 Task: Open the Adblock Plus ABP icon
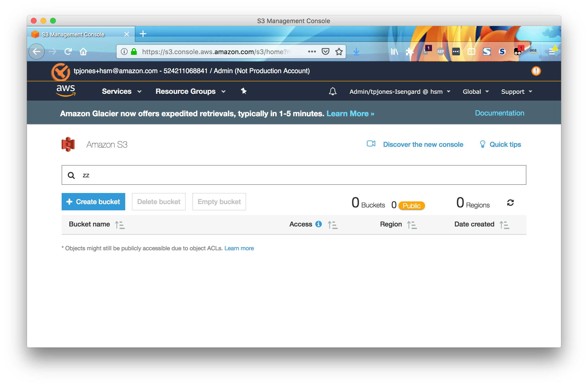point(440,51)
